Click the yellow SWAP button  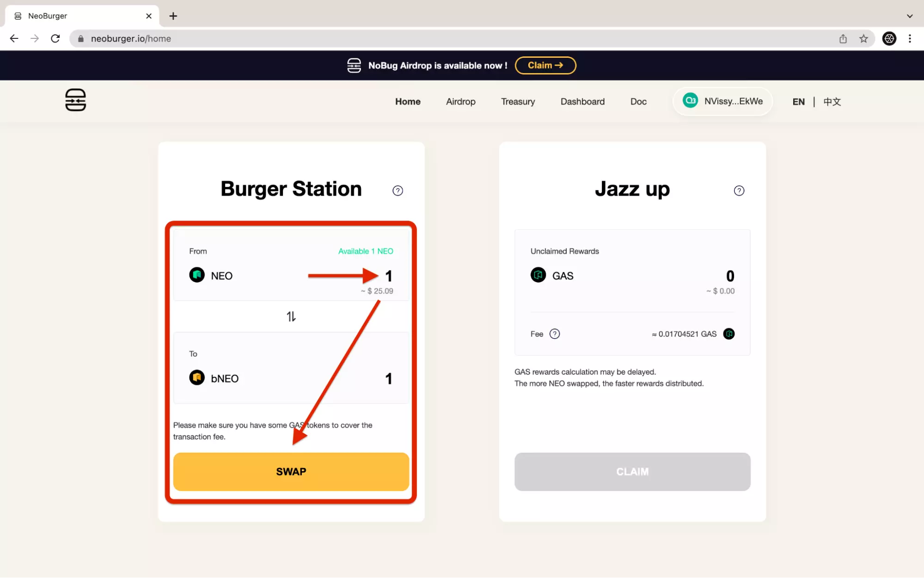(291, 472)
